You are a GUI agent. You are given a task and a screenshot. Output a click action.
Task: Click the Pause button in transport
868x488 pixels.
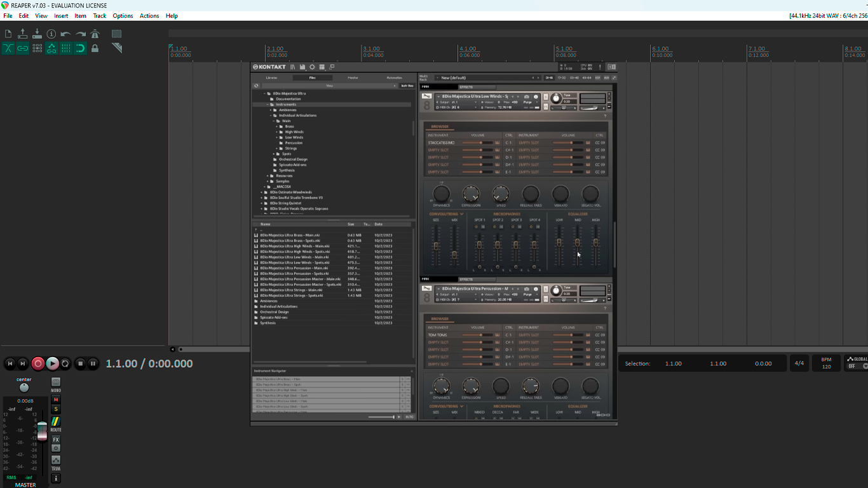[93, 363]
